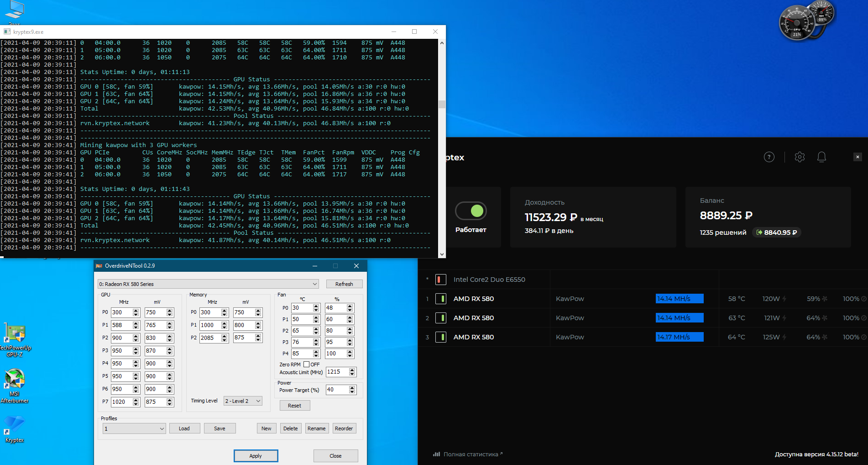The height and width of the screenshot is (465, 868).
Task: Increase Power Target value with up arrow
Action: click(x=352, y=388)
